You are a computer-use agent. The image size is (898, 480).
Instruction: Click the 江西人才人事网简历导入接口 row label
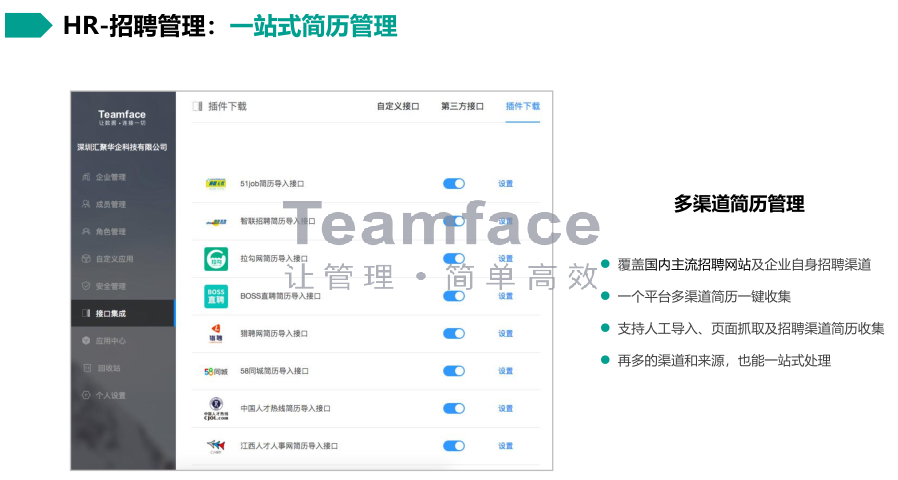click(x=289, y=446)
